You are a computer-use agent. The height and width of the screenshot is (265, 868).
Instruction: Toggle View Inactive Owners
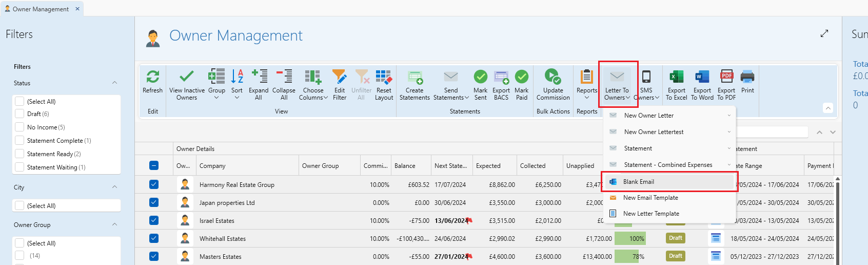pyautogui.click(x=187, y=85)
